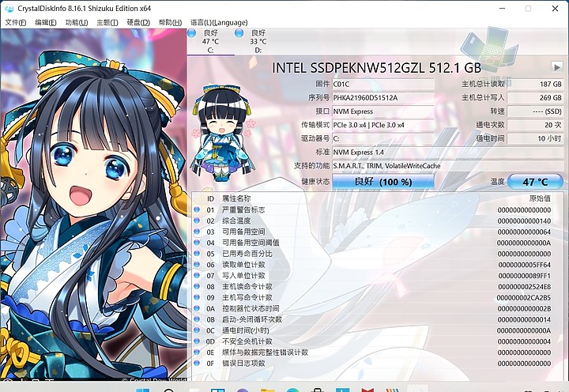Click the transfer mode field PCIe 3.0 x4
Viewport: 569px width, 392px height.
click(x=383, y=125)
